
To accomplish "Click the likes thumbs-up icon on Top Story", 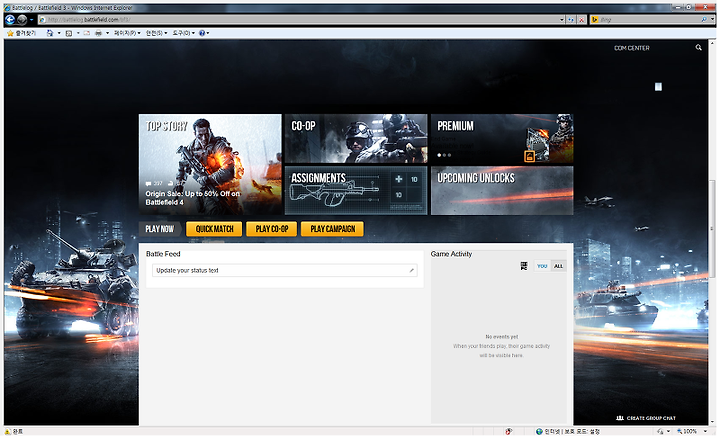I will click(x=171, y=183).
